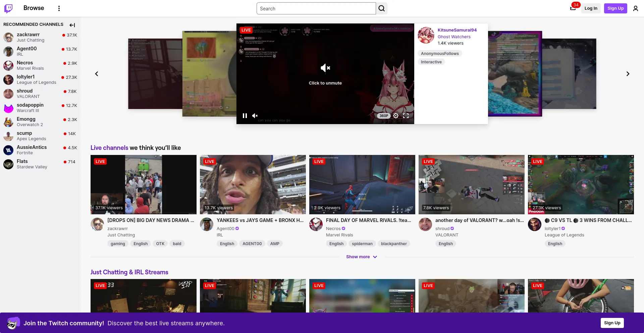Open sodapoppin avatar in sidebar
The height and width of the screenshot is (333, 644).
pos(8,108)
